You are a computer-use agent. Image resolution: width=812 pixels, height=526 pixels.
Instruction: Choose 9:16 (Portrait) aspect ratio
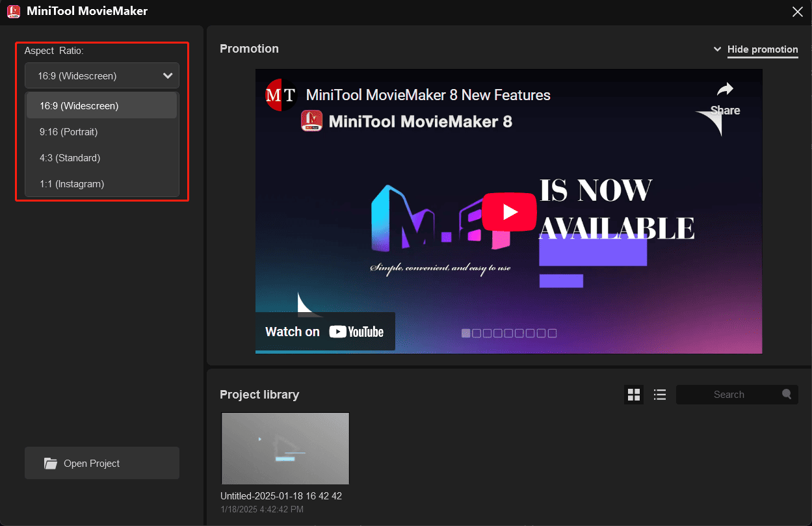point(102,131)
